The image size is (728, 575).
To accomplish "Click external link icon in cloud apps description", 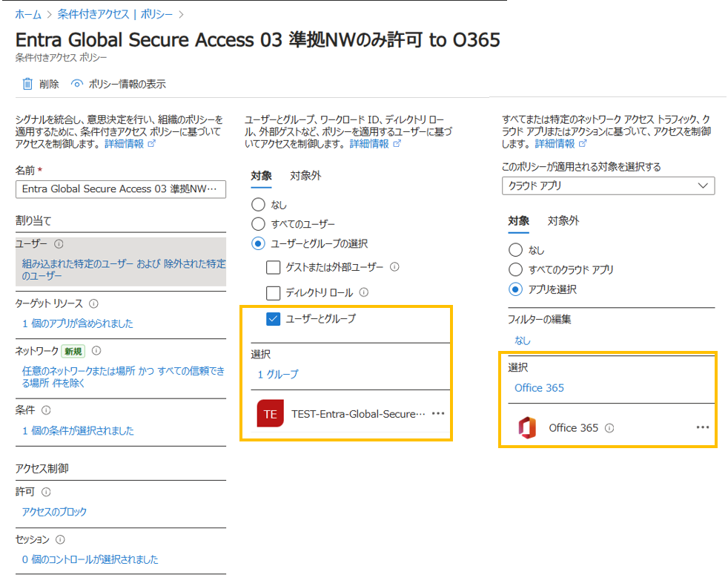I will [x=583, y=144].
